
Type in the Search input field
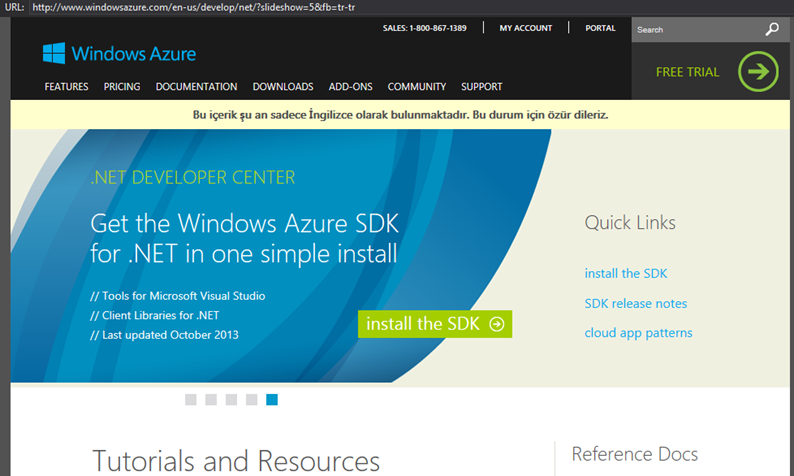tap(695, 30)
